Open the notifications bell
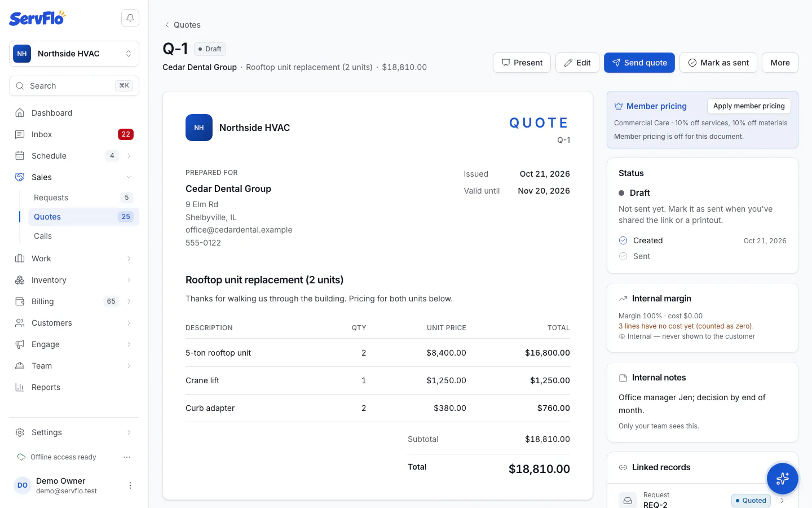Screen dimensions: 812x508 [x=130, y=18]
